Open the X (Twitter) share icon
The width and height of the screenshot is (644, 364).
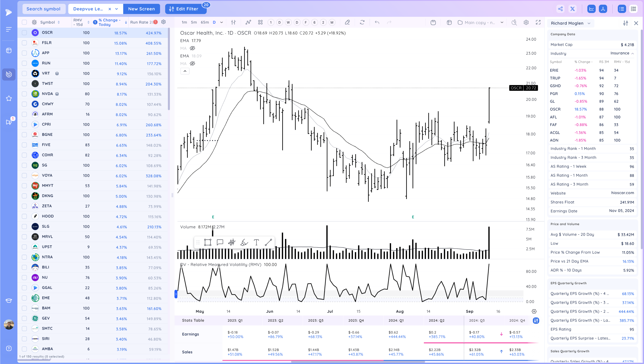click(x=572, y=9)
